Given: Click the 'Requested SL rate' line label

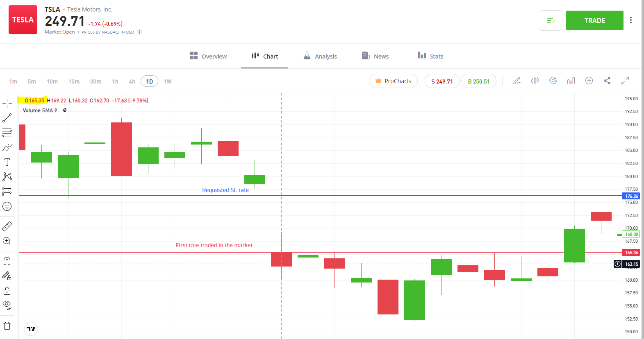Looking at the screenshot, I should click(x=225, y=190).
